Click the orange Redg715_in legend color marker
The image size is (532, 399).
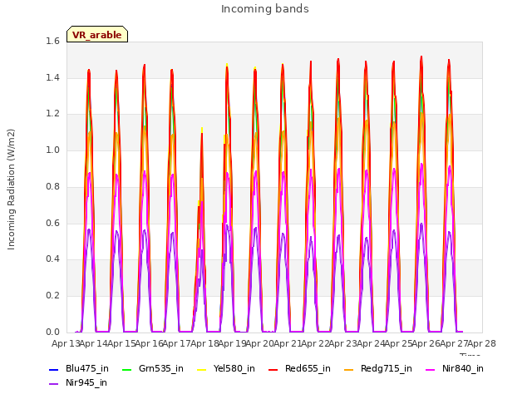349,369
